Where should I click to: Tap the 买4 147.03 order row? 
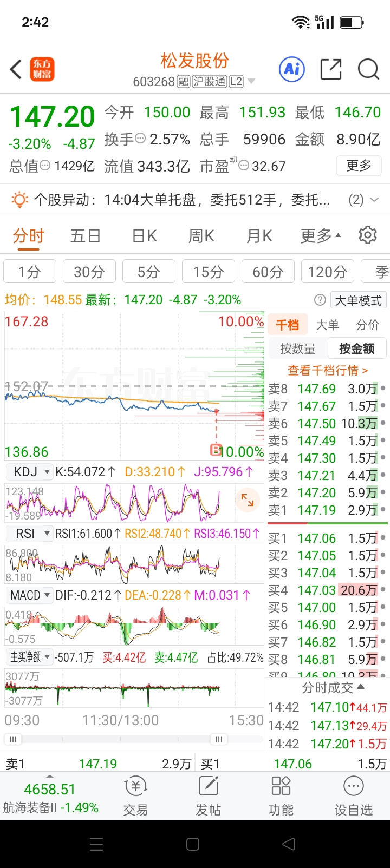coord(327,590)
